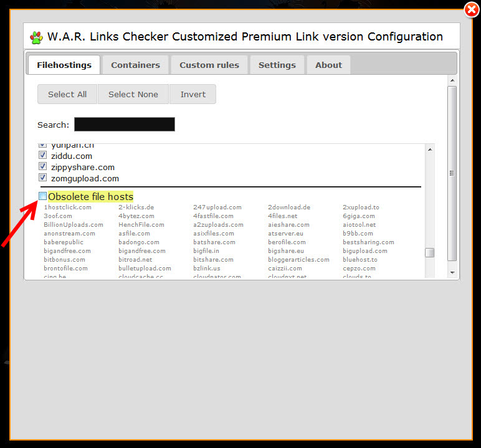Viewport: 481px width, 448px height.
Task: Go to the Settings tab
Action: [x=277, y=65]
